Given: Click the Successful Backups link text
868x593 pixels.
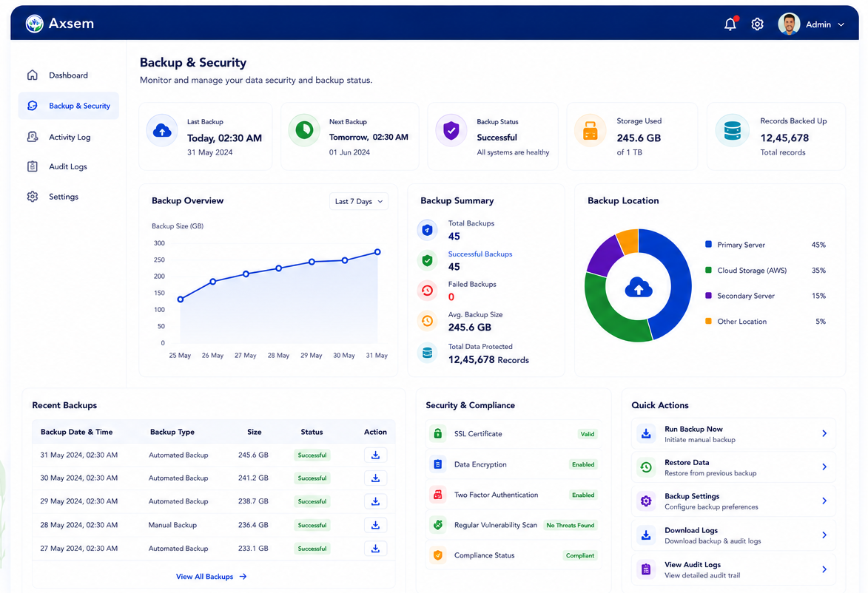Looking at the screenshot, I should pyautogui.click(x=480, y=254).
